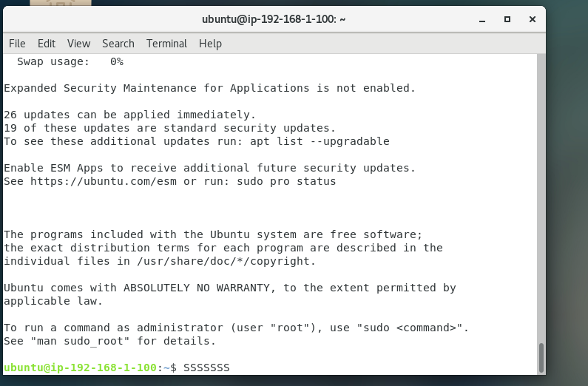588x386 pixels.
Task: Click '19 of these updates are standard security updates.'
Action: pyautogui.click(x=169, y=128)
